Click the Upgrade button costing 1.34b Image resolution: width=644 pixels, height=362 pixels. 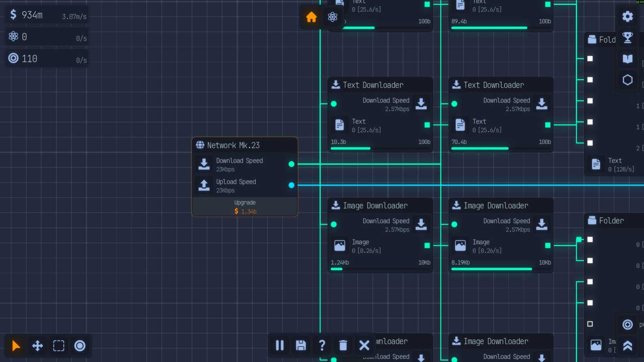(x=245, y=207)
